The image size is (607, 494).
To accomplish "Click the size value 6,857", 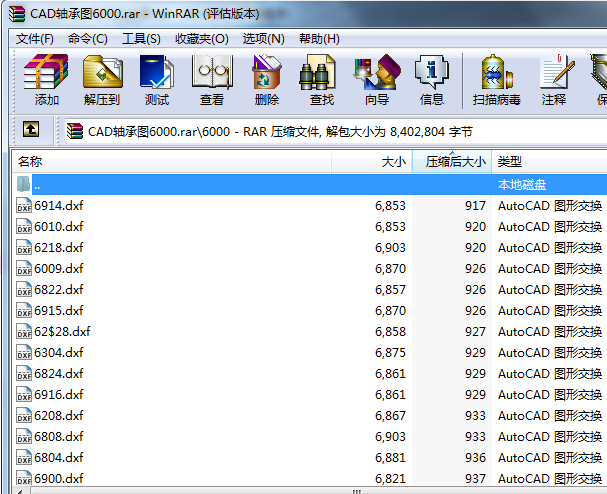I will (x=390, y=290).
